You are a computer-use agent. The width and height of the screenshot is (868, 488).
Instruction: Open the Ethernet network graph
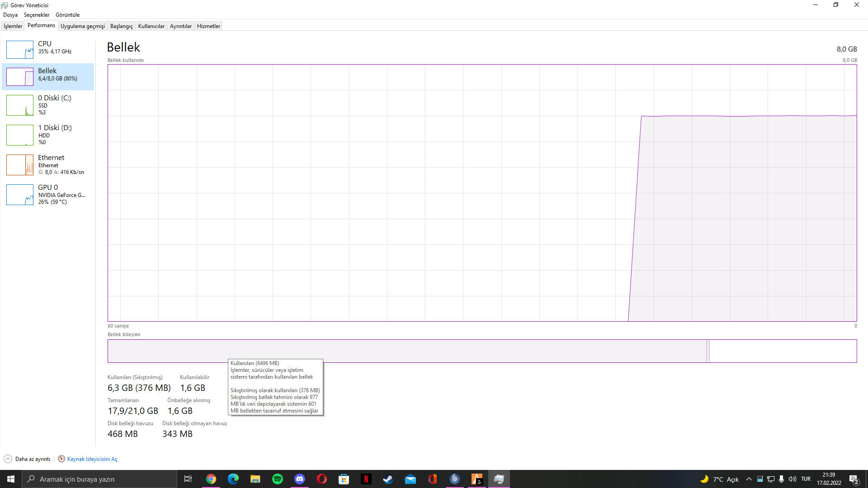click(x=20, y=165)
